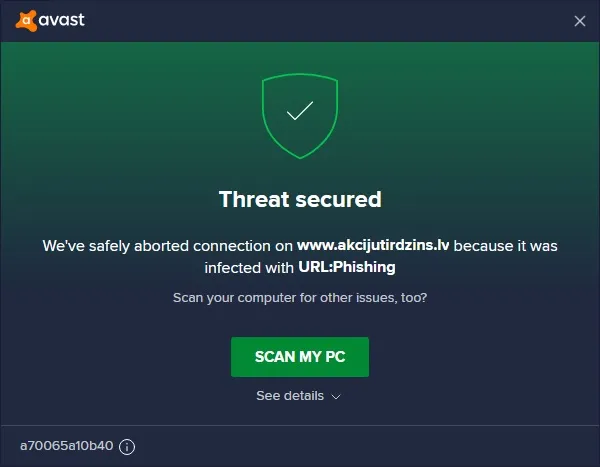
Task: Click the because it was text
Action: pyautogui.click(x=505, y=246)
